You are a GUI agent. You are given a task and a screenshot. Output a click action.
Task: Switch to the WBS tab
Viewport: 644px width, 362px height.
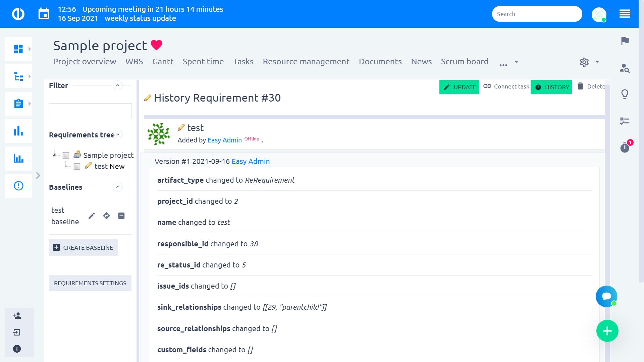point(133,61)
